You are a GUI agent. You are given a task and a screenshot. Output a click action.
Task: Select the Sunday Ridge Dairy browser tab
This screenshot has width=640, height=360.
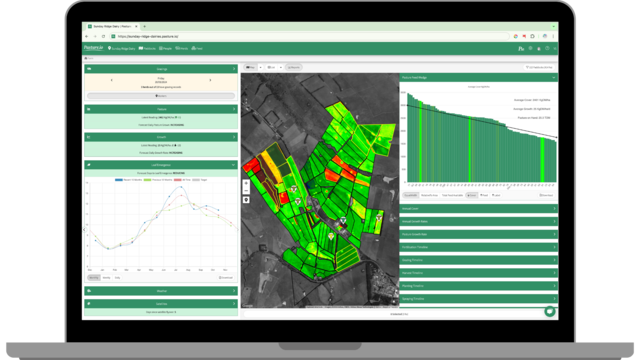[113, 27]
